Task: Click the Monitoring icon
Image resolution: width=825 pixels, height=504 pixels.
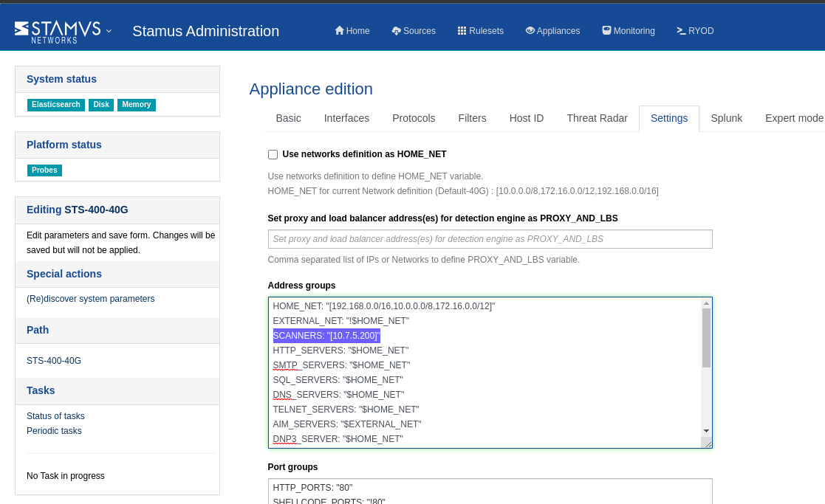Action: pos(606,30)
